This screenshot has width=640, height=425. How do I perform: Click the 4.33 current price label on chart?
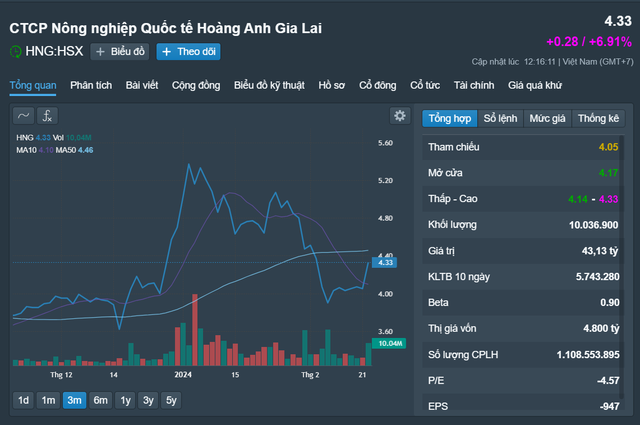384,262
